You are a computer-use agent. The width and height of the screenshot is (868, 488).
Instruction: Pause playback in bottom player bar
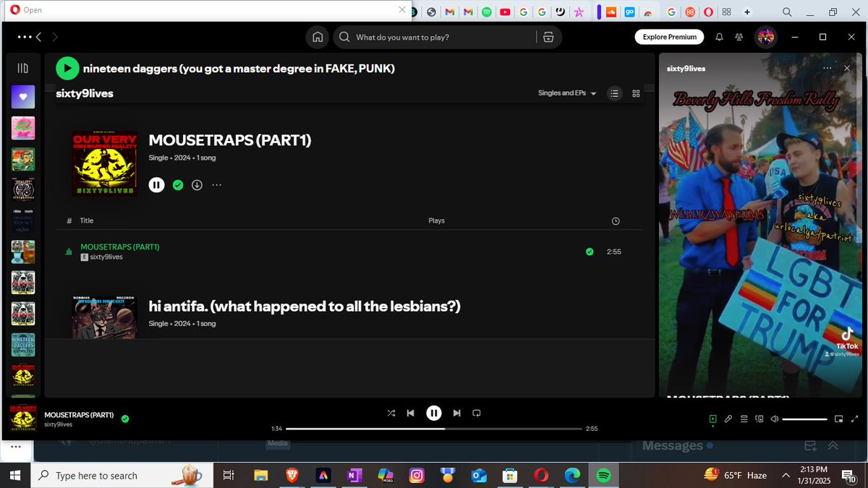[x=433, y=413]
